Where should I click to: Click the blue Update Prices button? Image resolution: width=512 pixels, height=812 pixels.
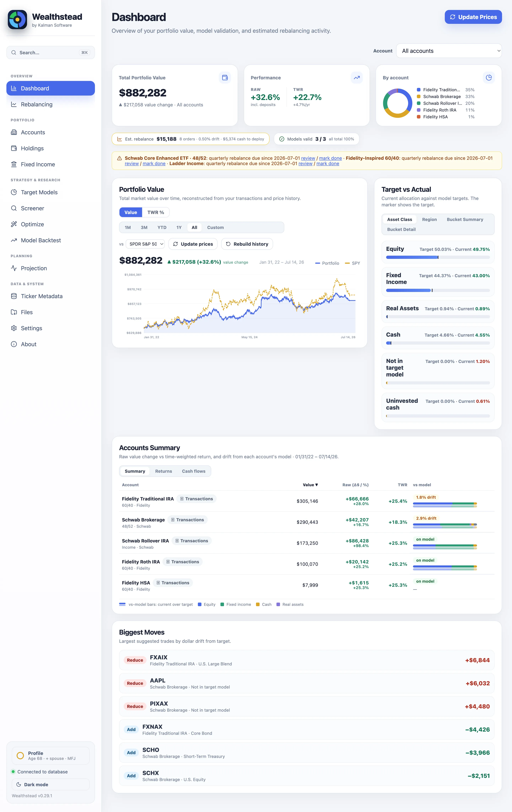click(x=473, y=17)
